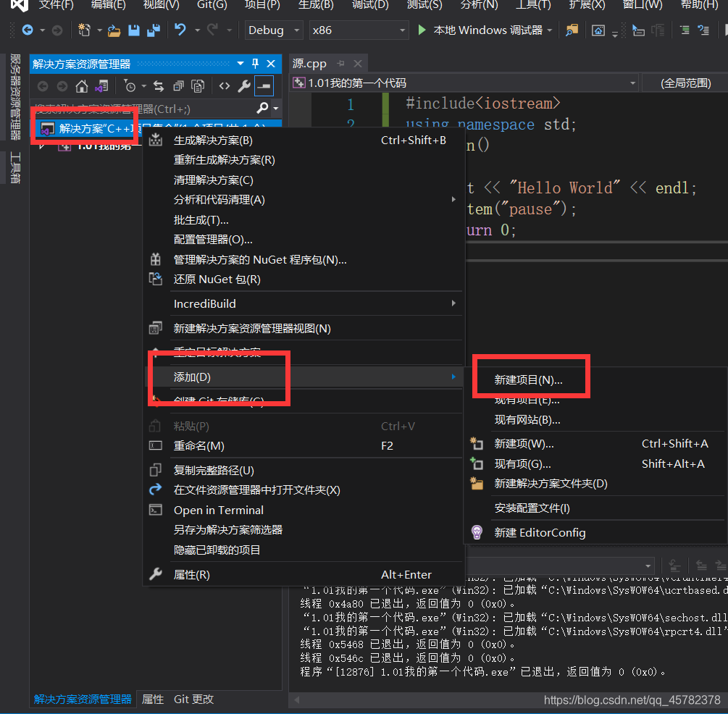Open the Debug configuration dropdown
This screenshot has width=728, height=714.
pyautogui.click(x=274, y=30)
